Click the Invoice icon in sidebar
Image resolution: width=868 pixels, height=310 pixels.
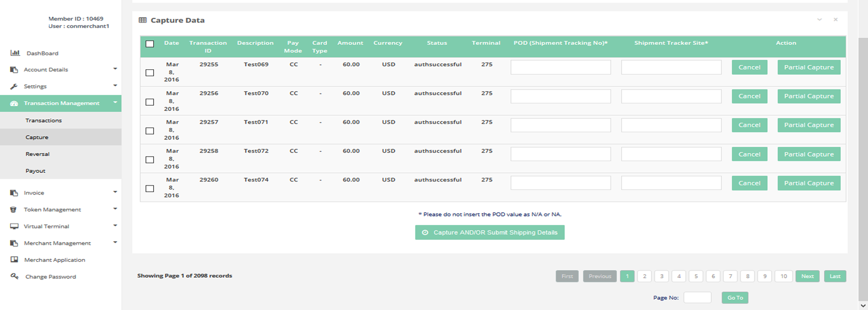pyautogui.click(x=14, y=193)
